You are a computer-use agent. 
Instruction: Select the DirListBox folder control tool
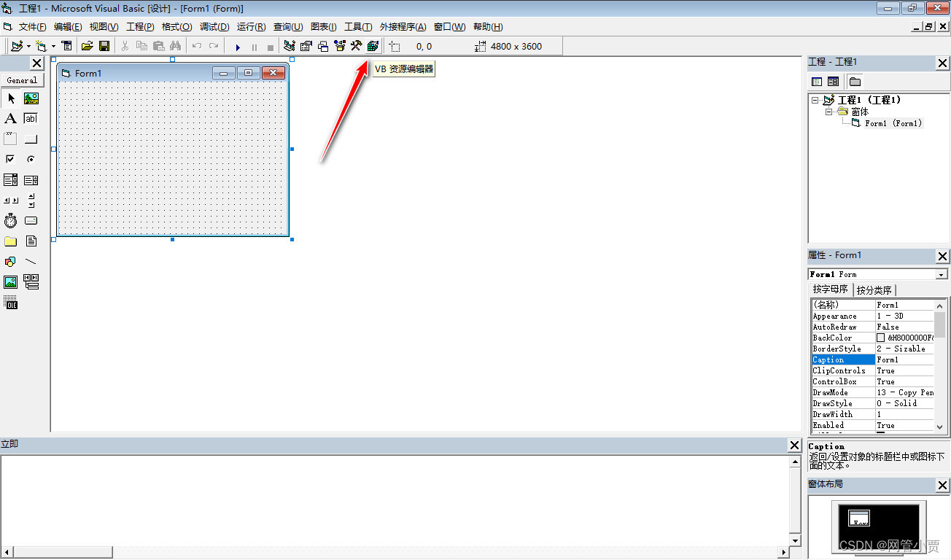11,241
